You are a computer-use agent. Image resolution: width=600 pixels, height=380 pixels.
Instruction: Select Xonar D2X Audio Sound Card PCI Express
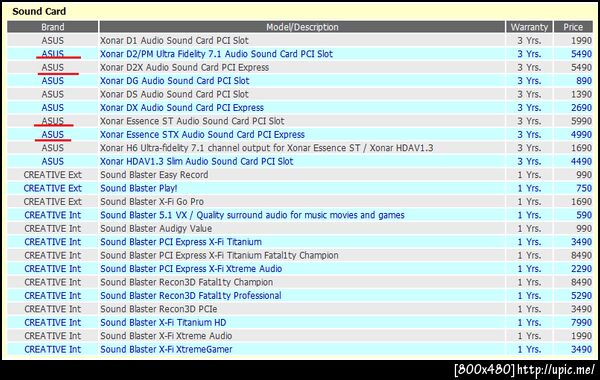coord(184,67)
